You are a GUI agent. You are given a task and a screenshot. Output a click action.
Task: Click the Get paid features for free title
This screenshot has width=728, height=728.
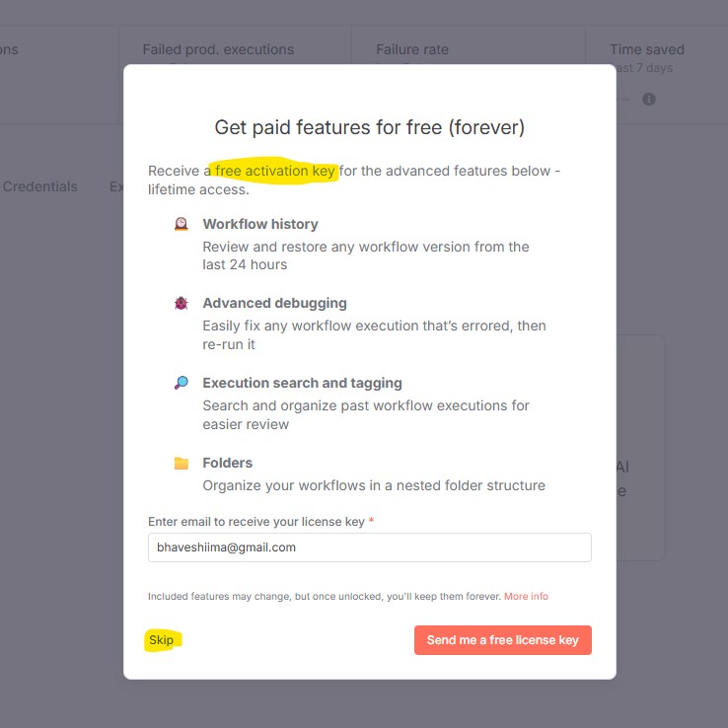tap(369, 127)
